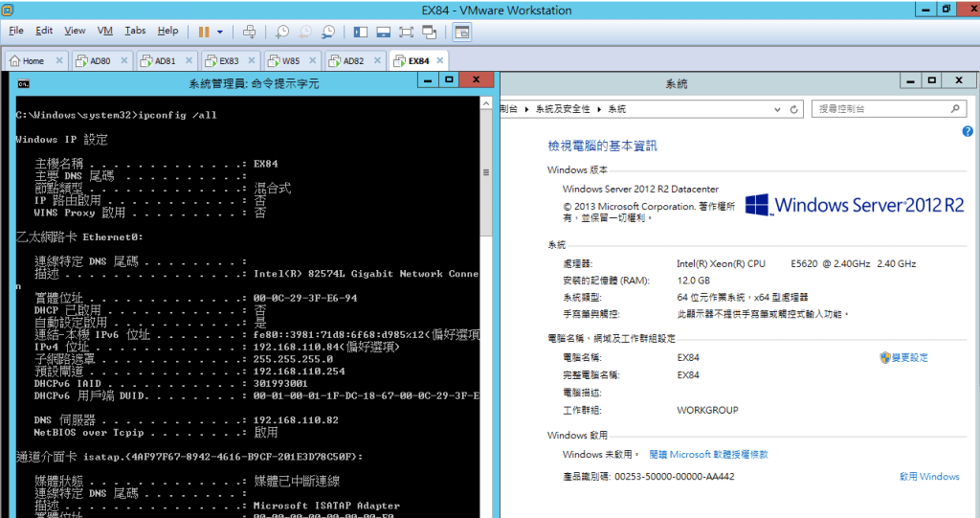Open the power options dropdown arrow
The width and height of the screenshot is (980, 518).
coord(219,32)
